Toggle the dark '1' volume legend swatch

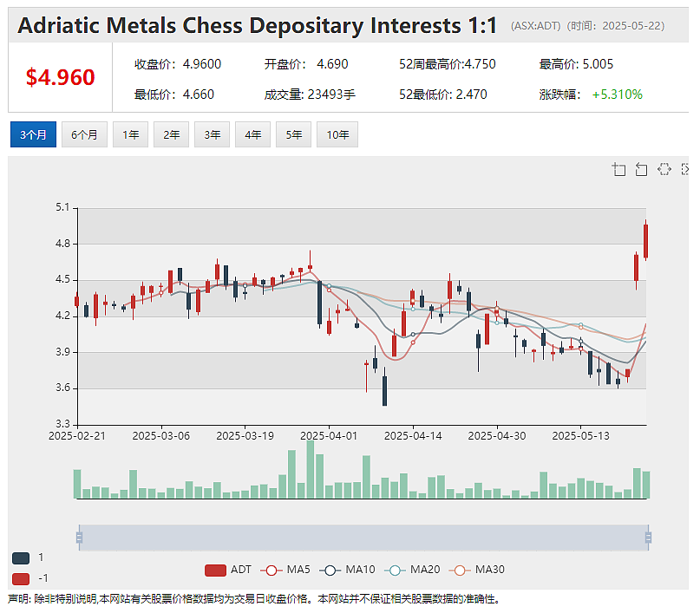click(x=21, y=558)
